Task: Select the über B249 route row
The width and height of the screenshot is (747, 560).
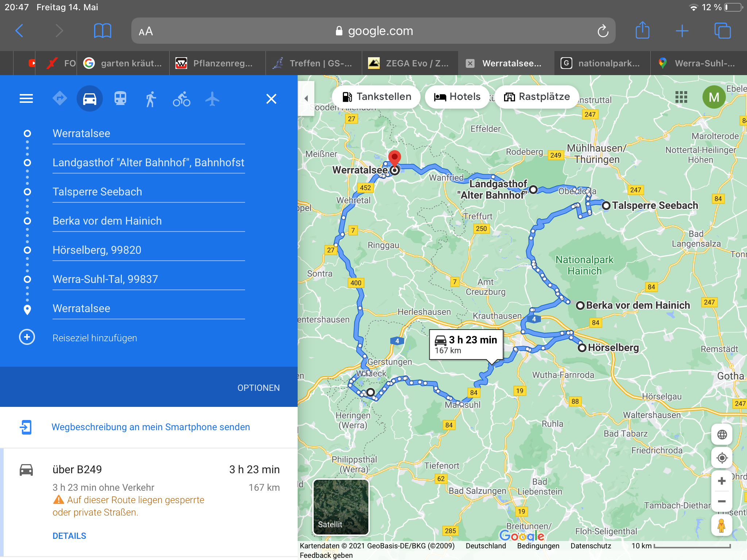Action: coord(149,502)
